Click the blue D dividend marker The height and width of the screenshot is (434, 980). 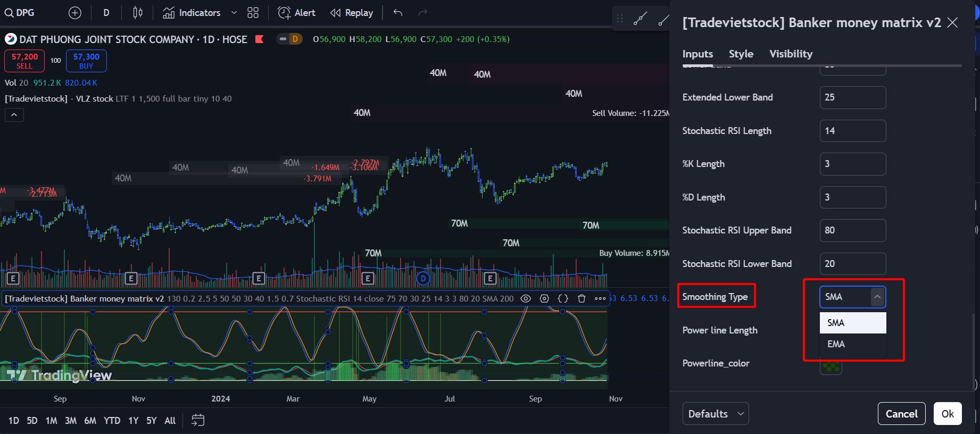point(423,278)
